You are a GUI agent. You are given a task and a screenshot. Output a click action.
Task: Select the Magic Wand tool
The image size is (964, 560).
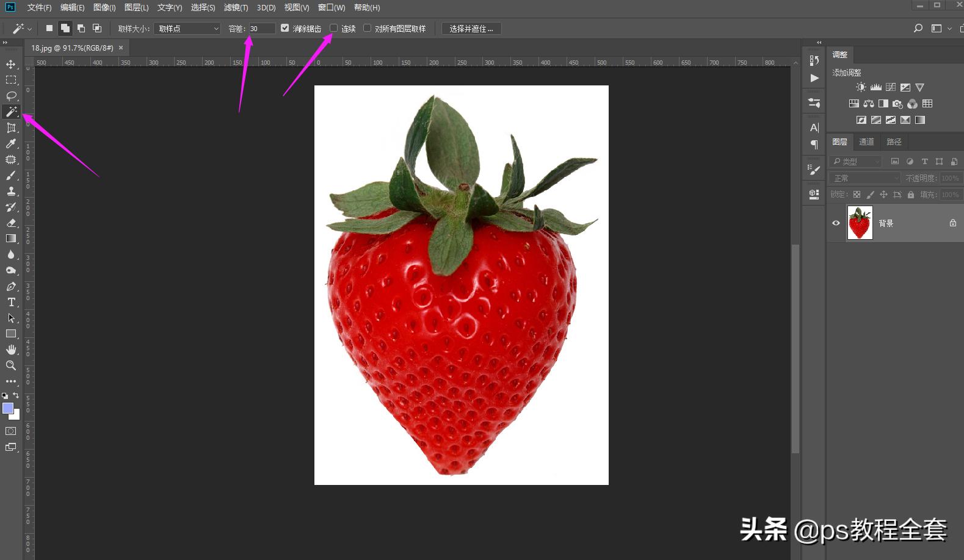tap(11, 112)
